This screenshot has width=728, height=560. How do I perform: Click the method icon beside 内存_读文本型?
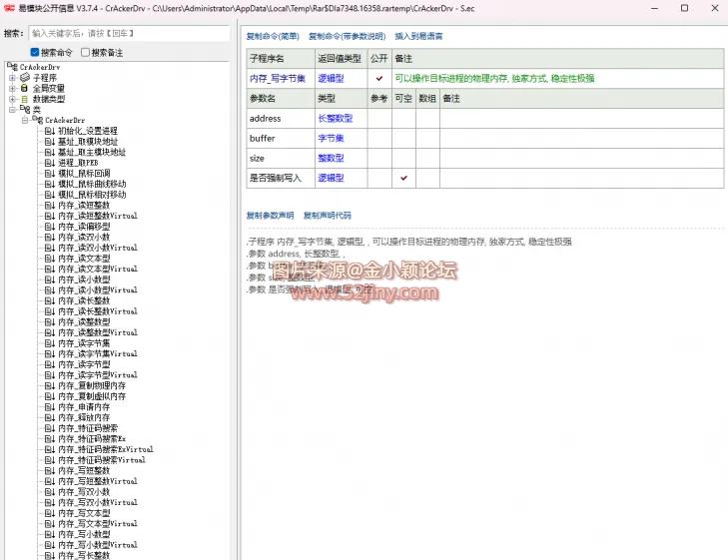pyautogui.click(x=50, y=259)
